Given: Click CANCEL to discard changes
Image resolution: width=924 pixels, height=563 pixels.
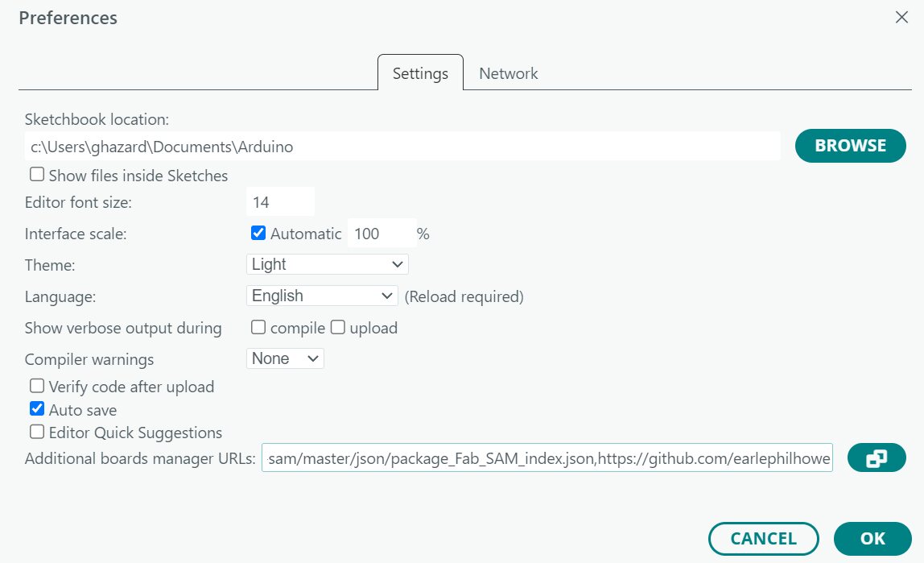Looking at the screenshot, I should point(763,538).
